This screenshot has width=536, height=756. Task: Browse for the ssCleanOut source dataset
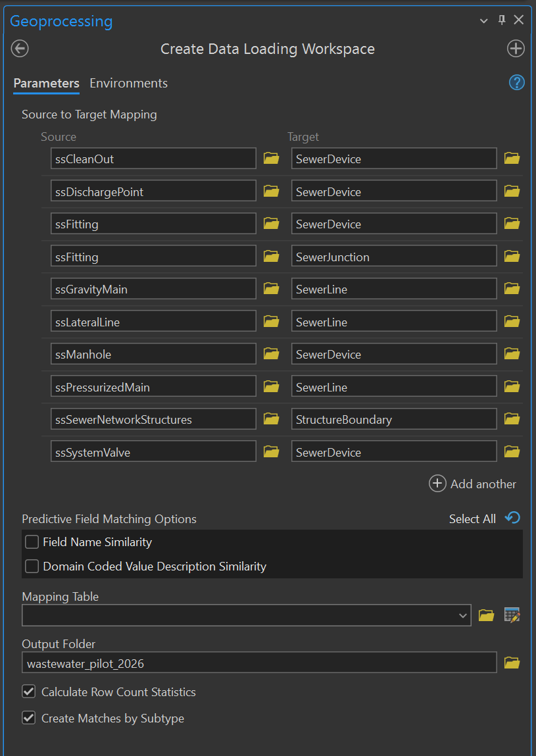click(271, 158)
